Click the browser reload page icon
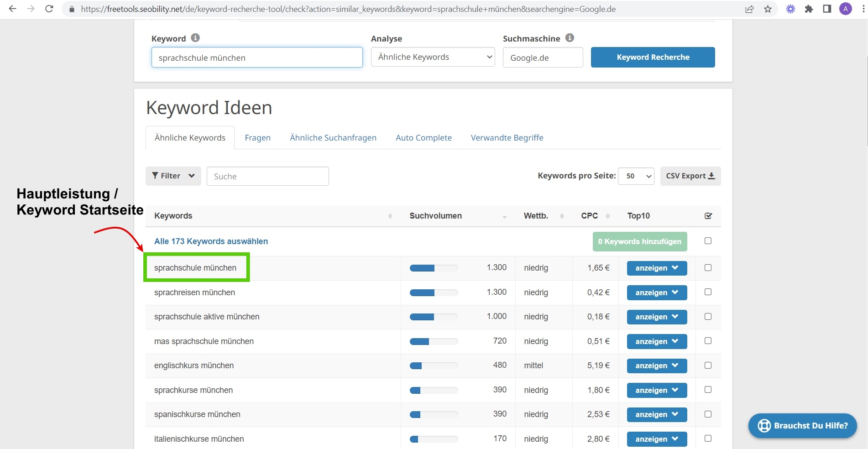Screen dimensions: 868x449 (x=49, y=9)
